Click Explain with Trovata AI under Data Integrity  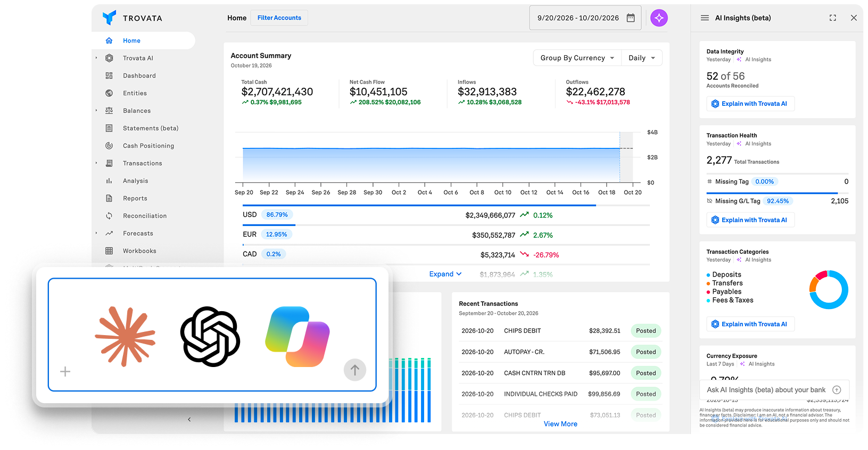pyautogui.click(x=750, y=104)
